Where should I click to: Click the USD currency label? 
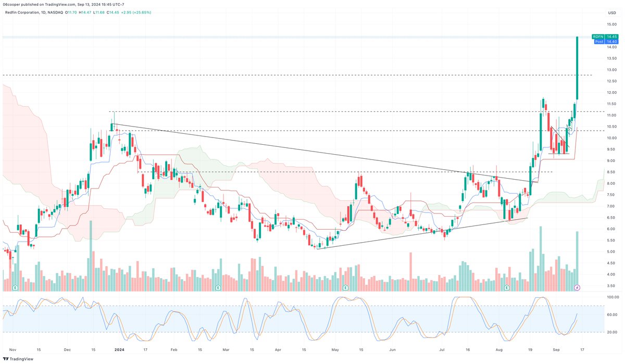[x=611, y=12]
